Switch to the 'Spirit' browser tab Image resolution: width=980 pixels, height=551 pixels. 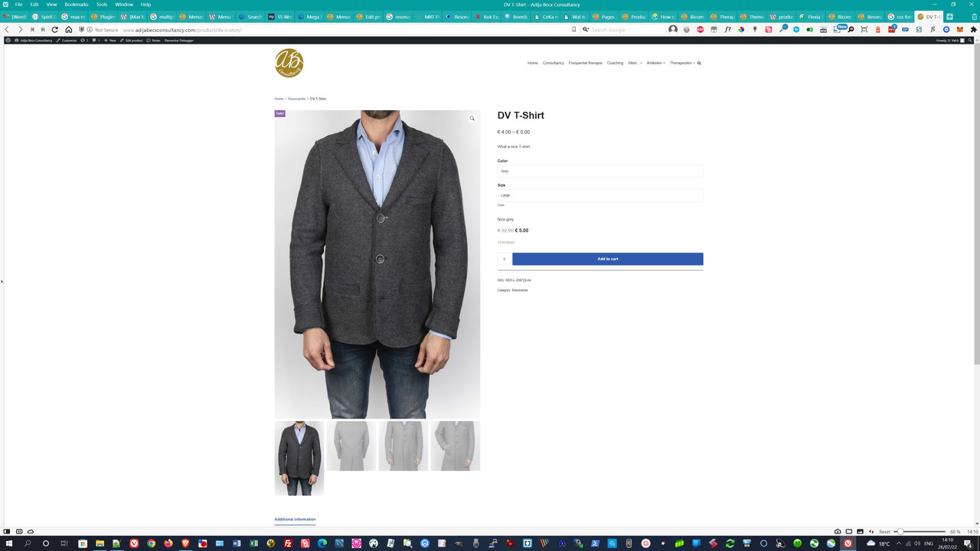44,16
